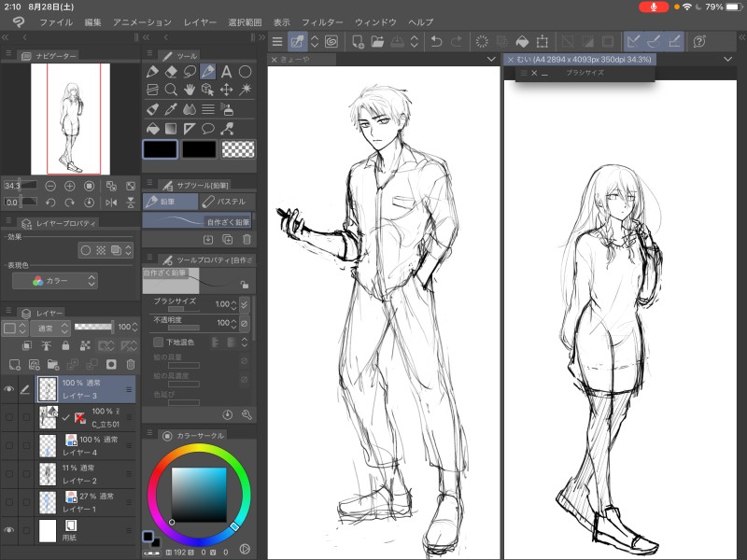Select the Text tool
The image size is (747, 560).
point(226,72)
